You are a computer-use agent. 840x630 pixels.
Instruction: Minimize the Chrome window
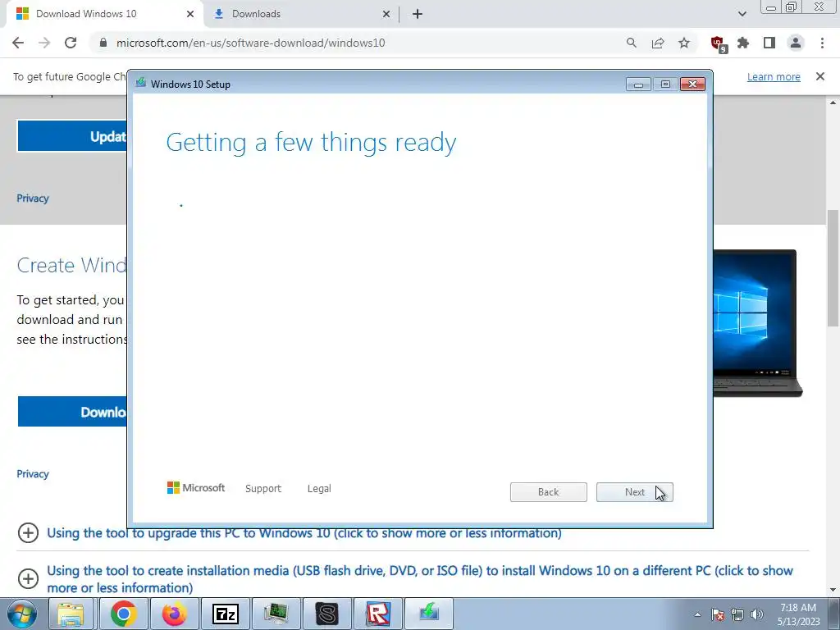pos(771,7)
